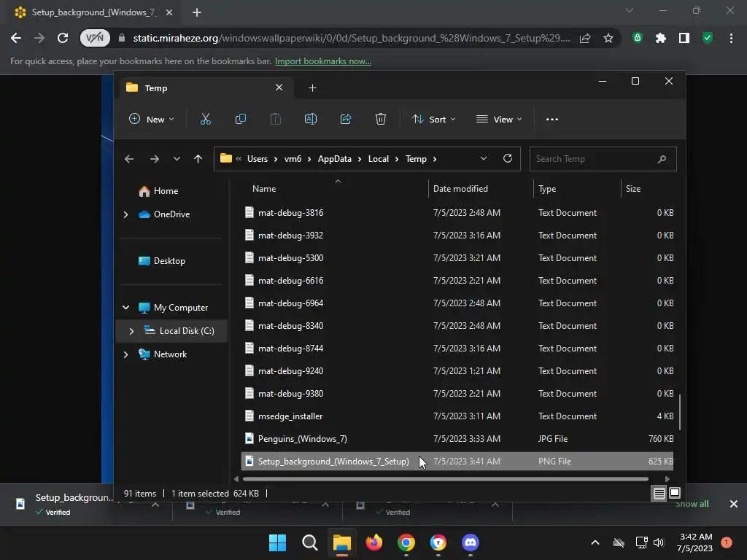
Task: Expand the Local Disk (C:) node
Action: 131,331
